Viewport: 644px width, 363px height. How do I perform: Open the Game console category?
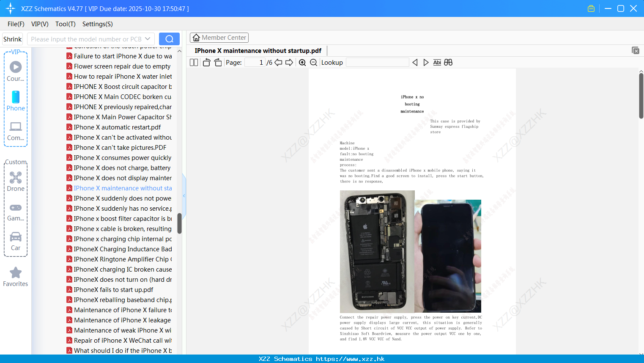(16, 212)
